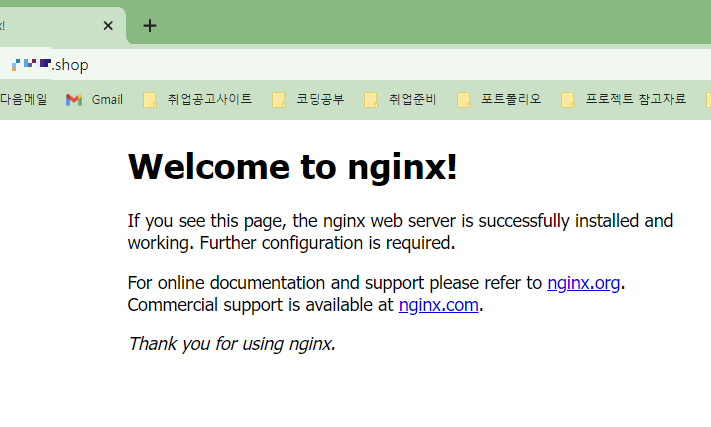
Task: Open the 취업준비 bookmark folder
Action: (400, 99)
